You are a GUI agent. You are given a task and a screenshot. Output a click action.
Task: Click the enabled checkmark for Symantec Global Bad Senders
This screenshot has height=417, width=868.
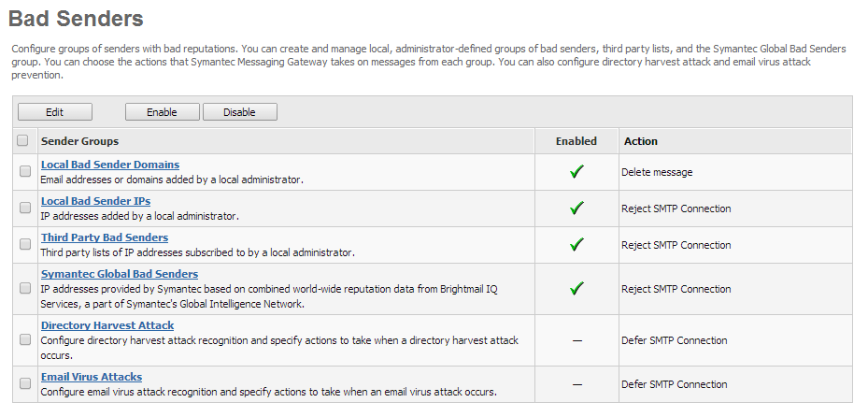point(576,289)
